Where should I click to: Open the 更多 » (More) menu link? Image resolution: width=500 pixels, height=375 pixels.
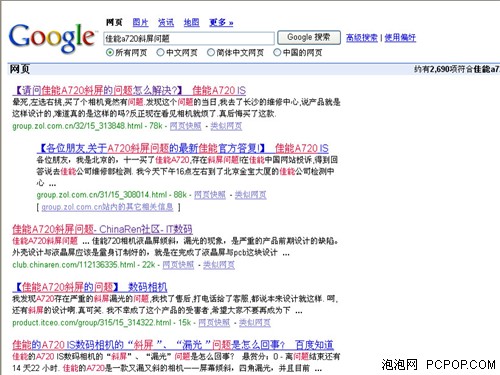click(221, 22)
